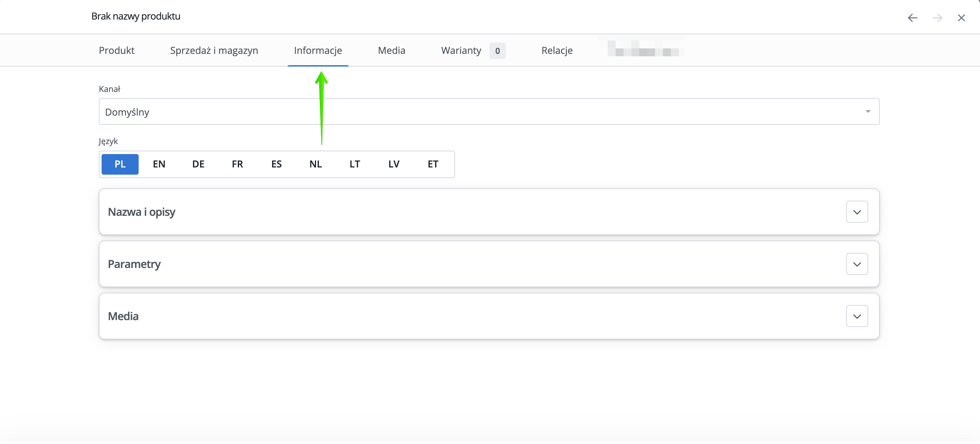The image size is (980, 444).
Task: Expand the Media section chevron
Action: (856, 317)
